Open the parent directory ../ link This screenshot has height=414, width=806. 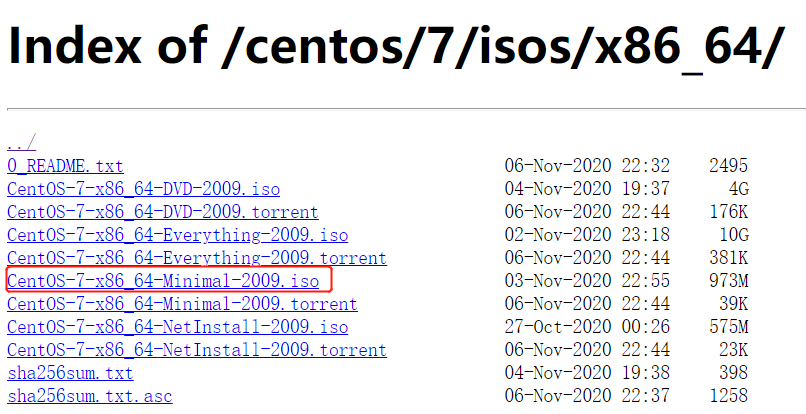pos(22,142)
